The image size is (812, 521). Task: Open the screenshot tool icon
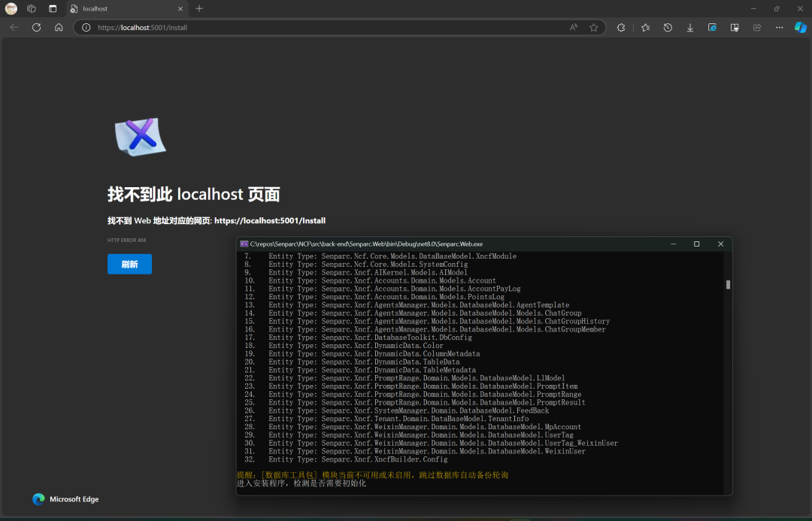735,28
